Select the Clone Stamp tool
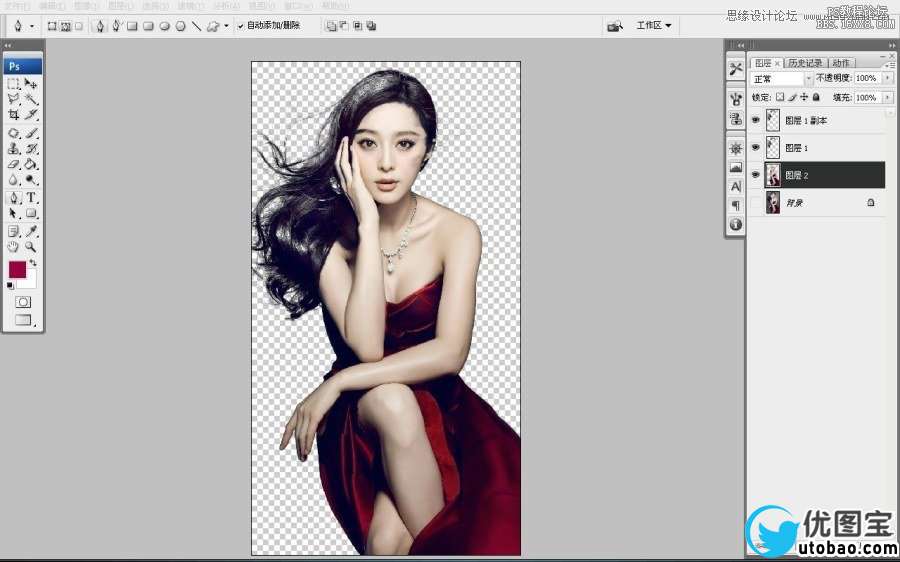Image resolution: width=900 pixels, height=562 pixels. (x=13, y=149)
